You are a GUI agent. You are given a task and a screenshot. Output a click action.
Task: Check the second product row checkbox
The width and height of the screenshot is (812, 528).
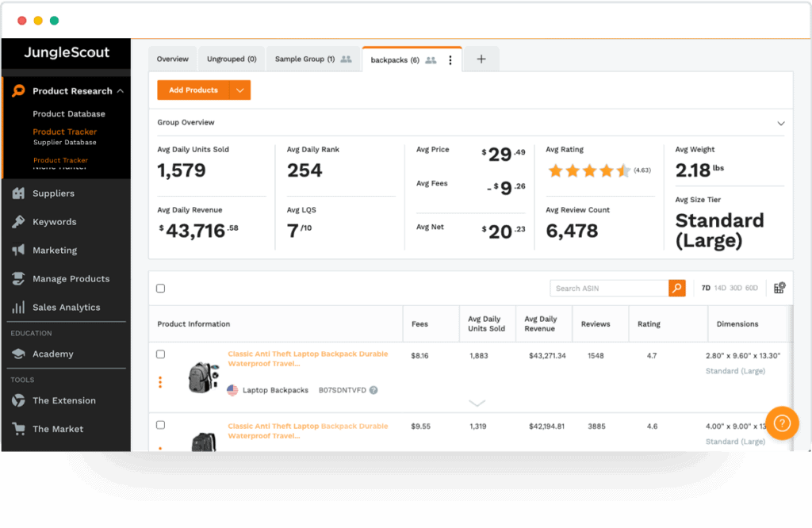point(162,426)
